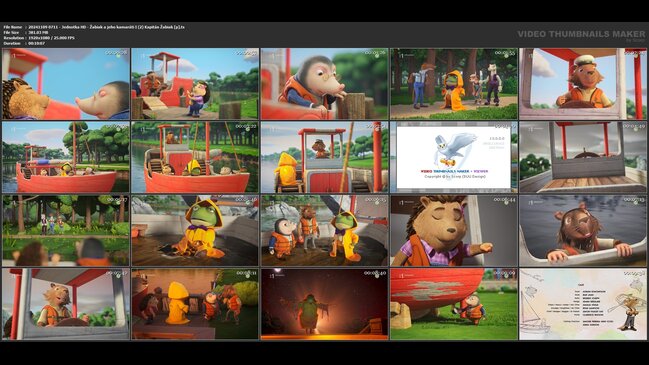649x365 pixels.
Task: Open the first thumbnail with sleeping hedgehog and mole
Action: pyautogui.click(x=66, y=84)
